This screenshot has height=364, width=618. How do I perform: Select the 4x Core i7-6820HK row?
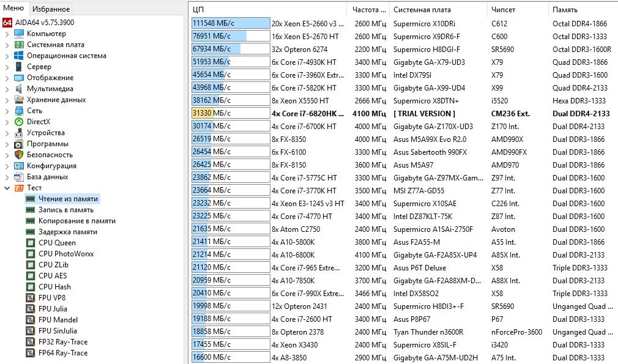404,113
